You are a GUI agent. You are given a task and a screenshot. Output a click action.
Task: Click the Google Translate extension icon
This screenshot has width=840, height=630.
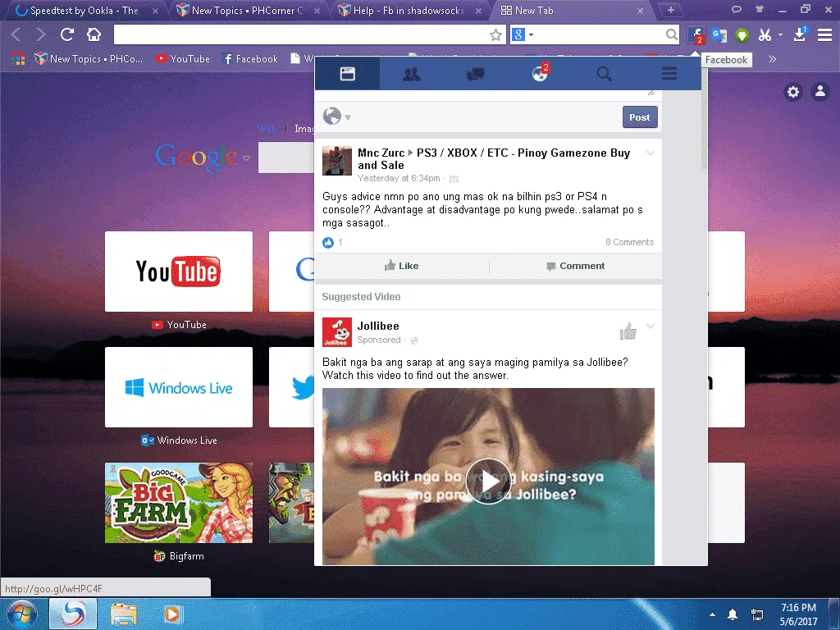[719, 35]
